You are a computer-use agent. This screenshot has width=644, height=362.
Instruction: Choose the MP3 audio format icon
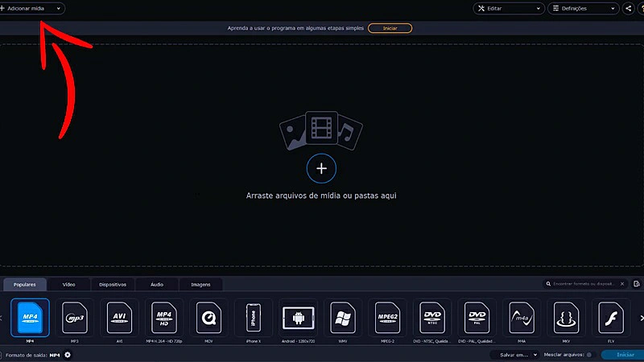click(74, 318)
